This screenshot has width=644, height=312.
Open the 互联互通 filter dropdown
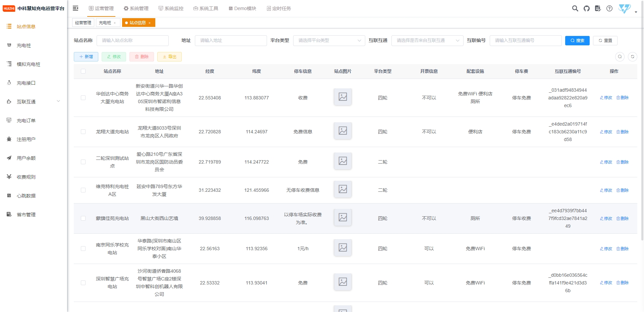tap(427, 40)
